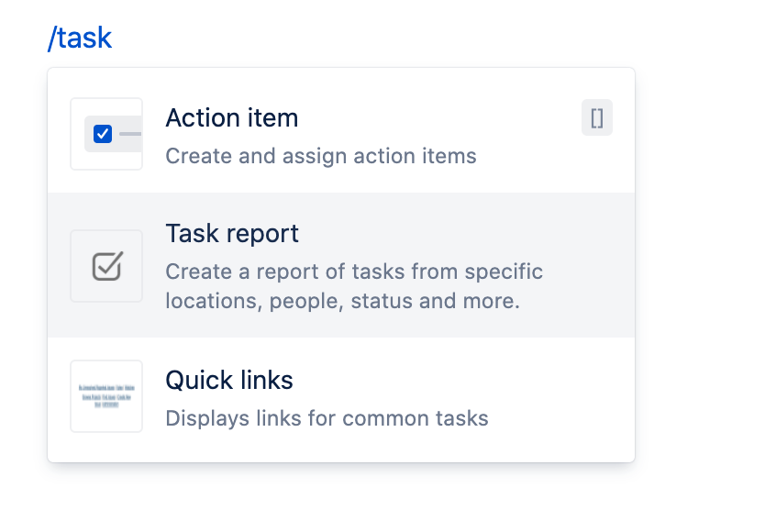765x532 pixels.
Task: Click the gray square checkmark symbol for Task report
Action: 106,266
